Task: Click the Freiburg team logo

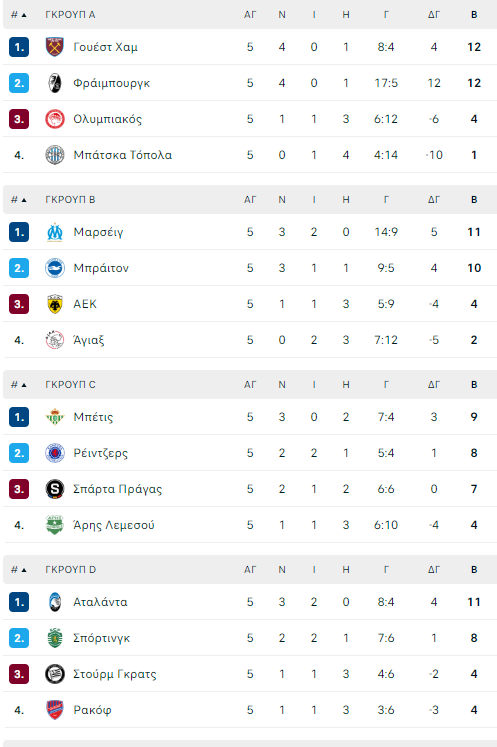Action: tap(55, 83)
